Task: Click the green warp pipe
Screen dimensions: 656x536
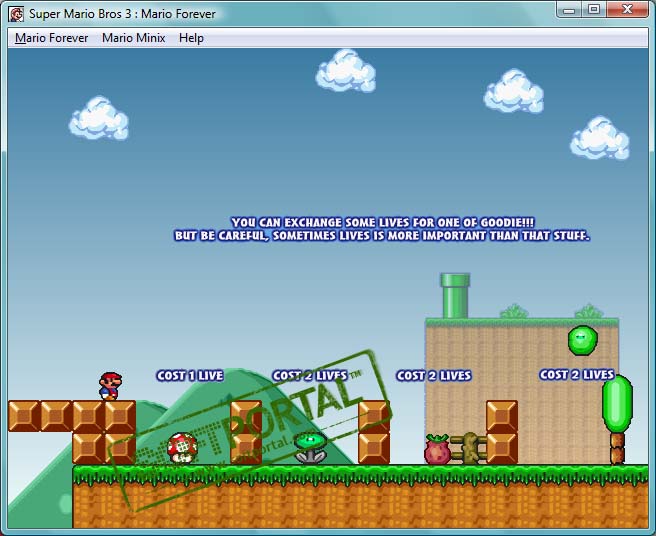Action: coord(455,296)
